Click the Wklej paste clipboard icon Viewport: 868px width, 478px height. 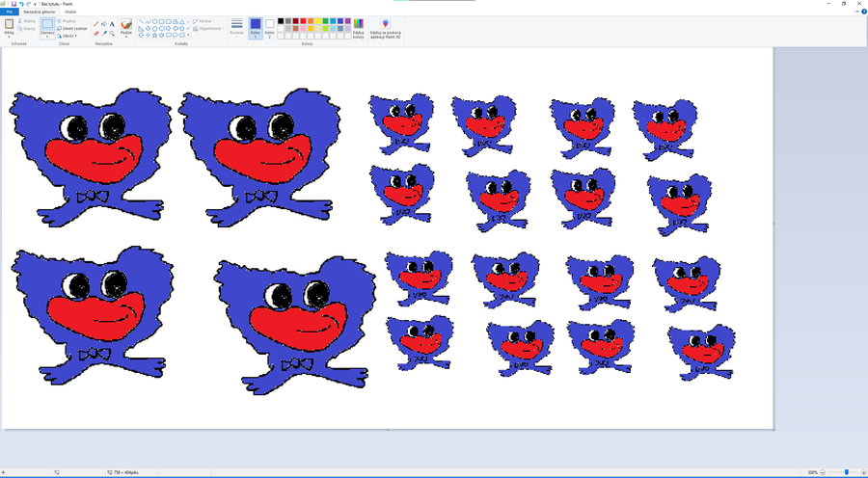[x=10, y=24]
